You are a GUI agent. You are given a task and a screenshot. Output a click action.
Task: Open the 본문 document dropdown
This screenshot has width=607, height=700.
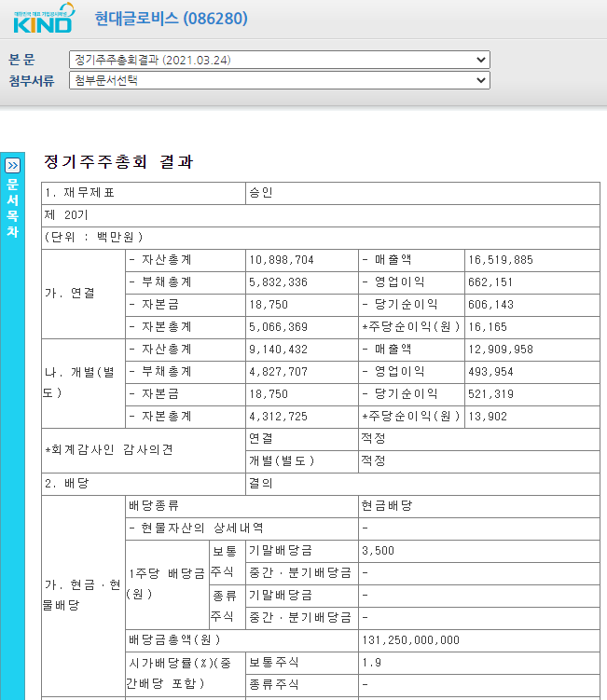[280, 60]
